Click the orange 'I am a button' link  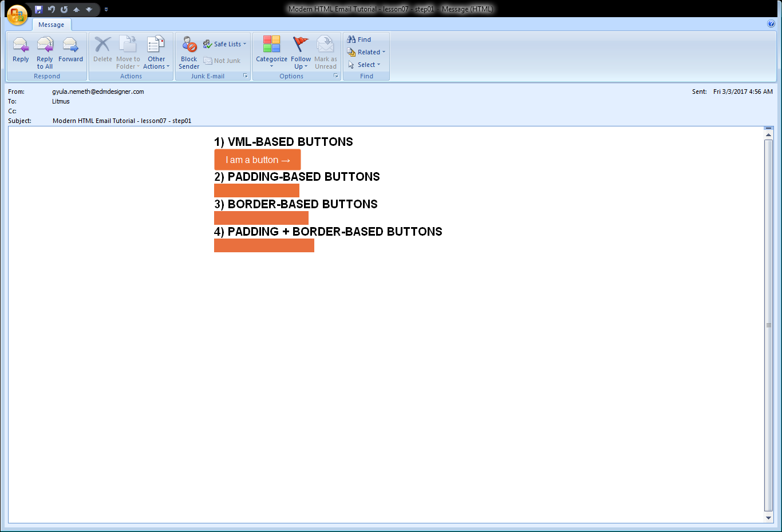pyautogui.click(x=256, y=160)
